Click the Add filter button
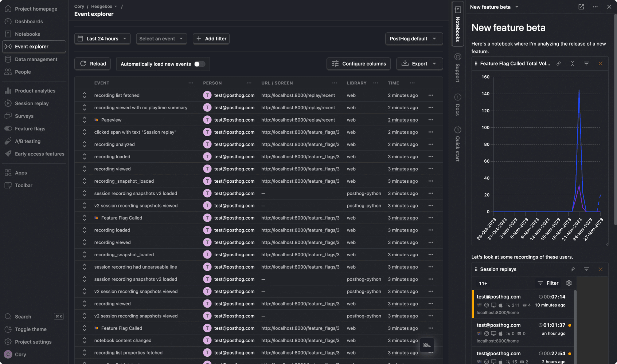This screenshot has width=617, height=364. pyautogui.click(x=211, y=39)
